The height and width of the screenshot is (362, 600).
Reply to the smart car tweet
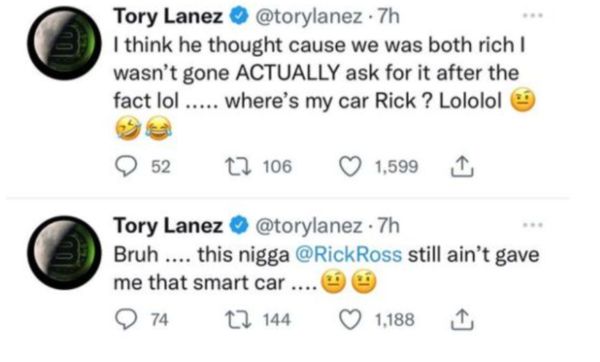tap(126, 320)
